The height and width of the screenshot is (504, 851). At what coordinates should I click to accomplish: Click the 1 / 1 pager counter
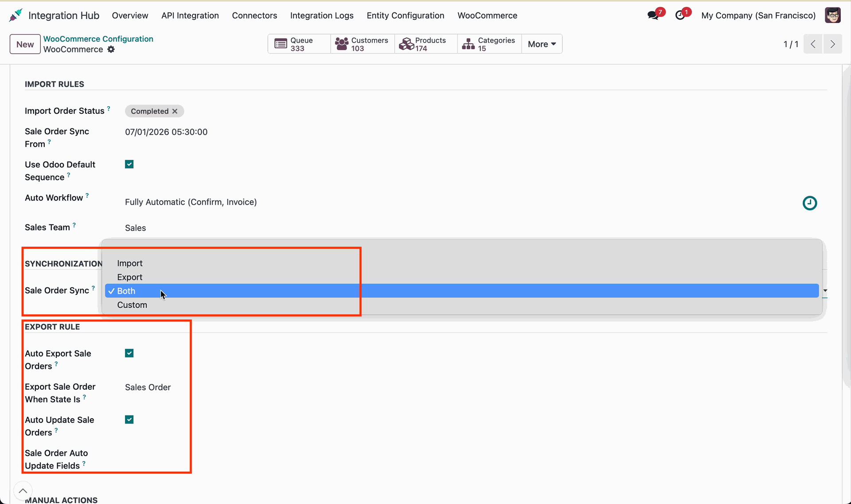click(x=791, y=44)
